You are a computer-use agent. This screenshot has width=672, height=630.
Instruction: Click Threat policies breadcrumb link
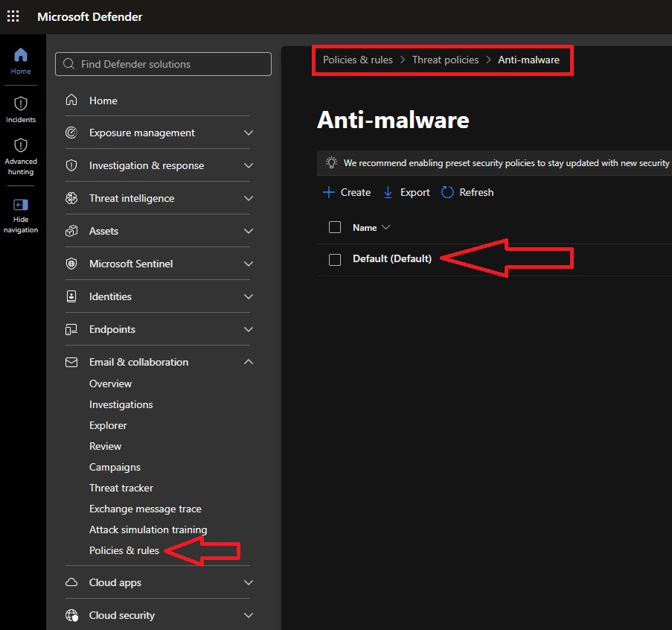(445, 60)
